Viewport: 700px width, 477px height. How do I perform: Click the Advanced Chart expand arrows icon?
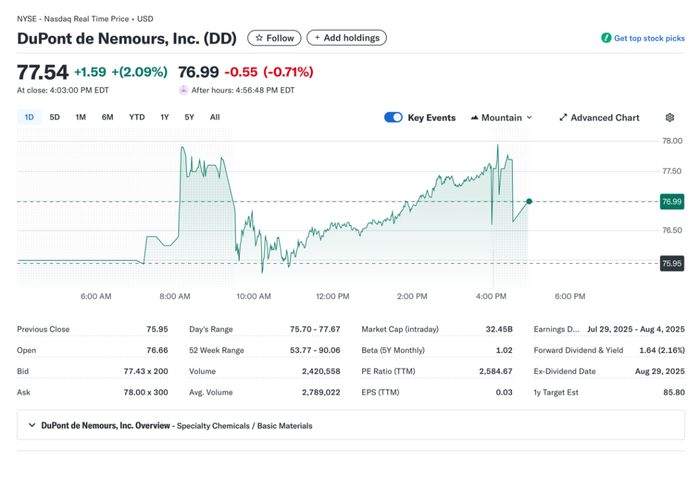coord(563,117)
